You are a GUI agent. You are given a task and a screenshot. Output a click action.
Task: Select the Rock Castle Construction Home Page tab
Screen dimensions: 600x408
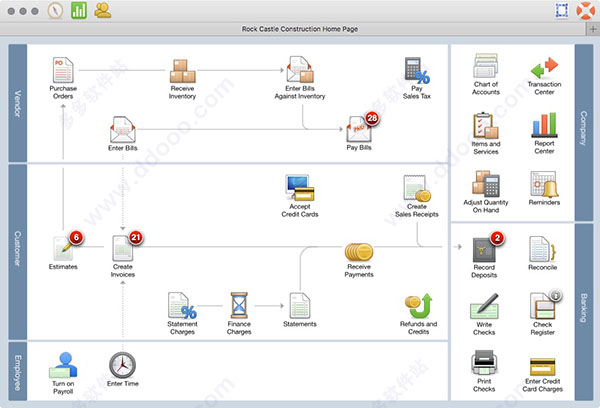point(300,29)
